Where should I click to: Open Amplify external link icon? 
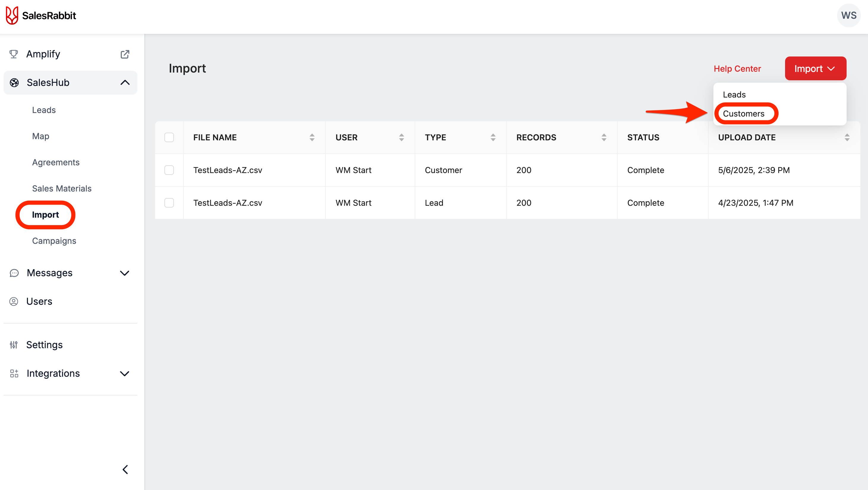coord(125,54)
